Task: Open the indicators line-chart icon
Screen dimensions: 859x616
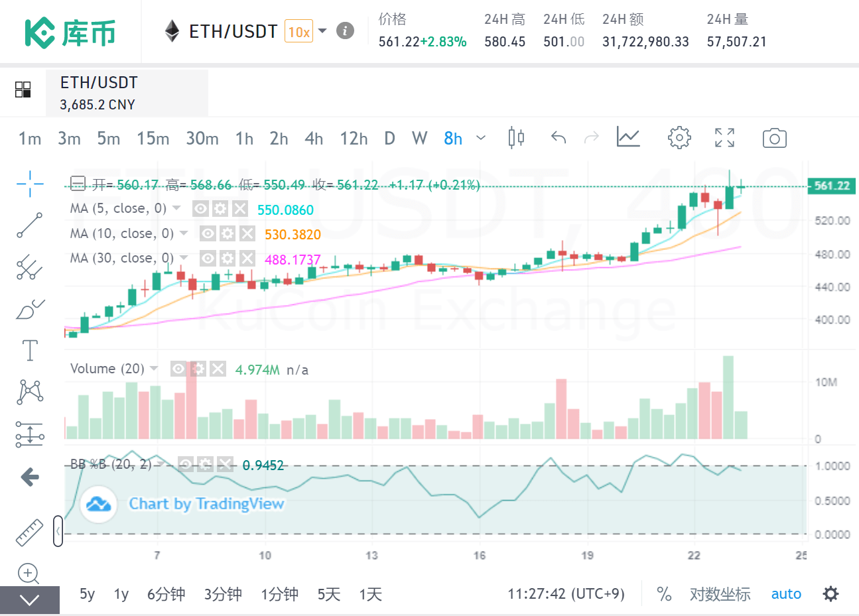Action: pos(628,137)
